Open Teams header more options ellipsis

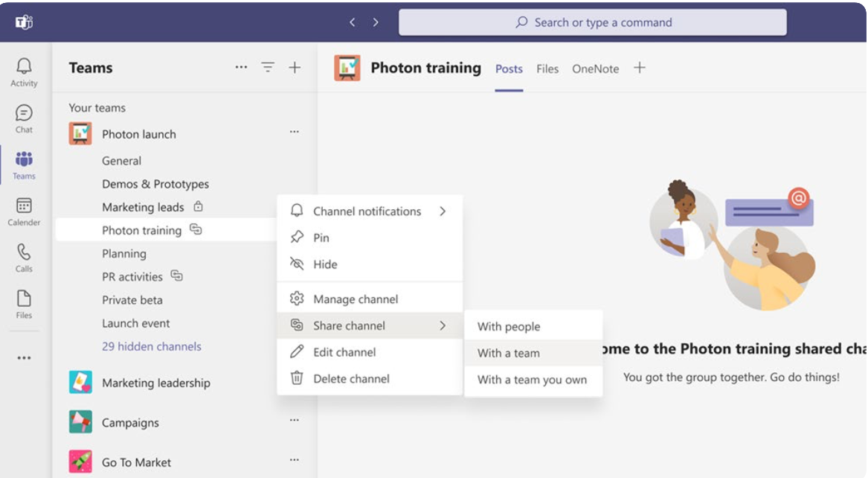click(x=241, y=68)
